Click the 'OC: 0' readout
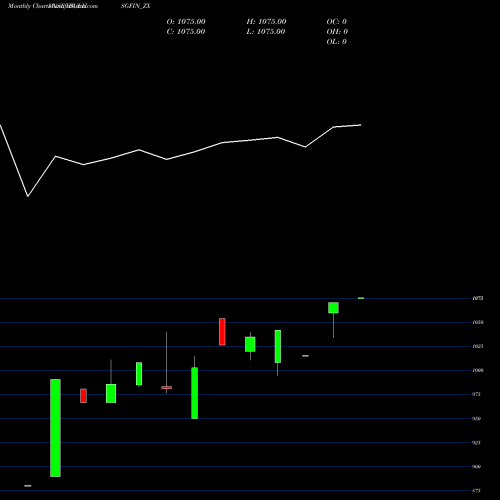The width and height of the screenshot is (500, 500). pos(337,22)
